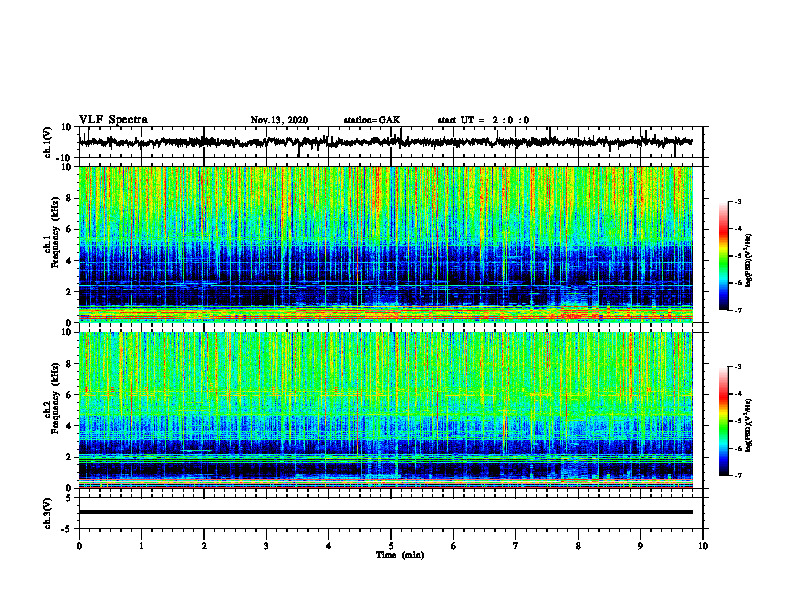Viewport: 792px width, 612px height.
Task: Click time axis tick label "1"
Action: pos(141,546)
